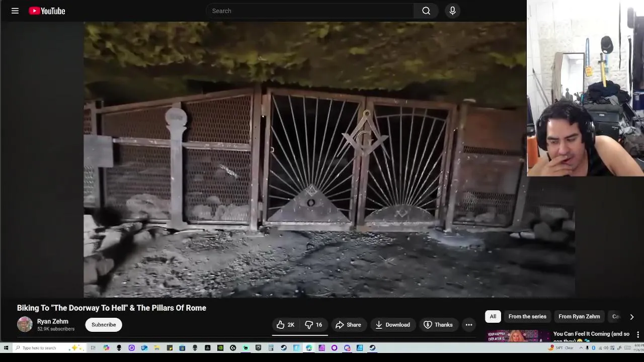Click microphone icon in system tray
The image size is (644, 362).
pyautogui.click(x=587, y=347)
